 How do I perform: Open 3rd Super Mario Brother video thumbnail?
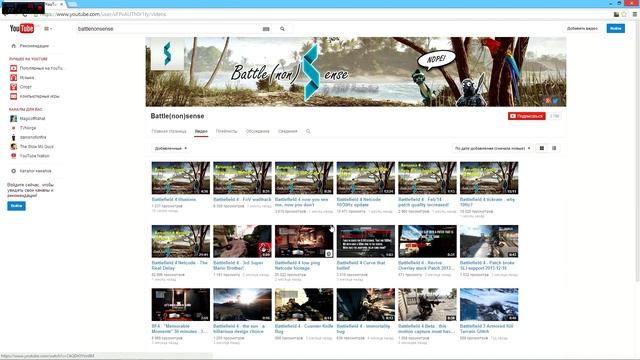pos(242,241)
